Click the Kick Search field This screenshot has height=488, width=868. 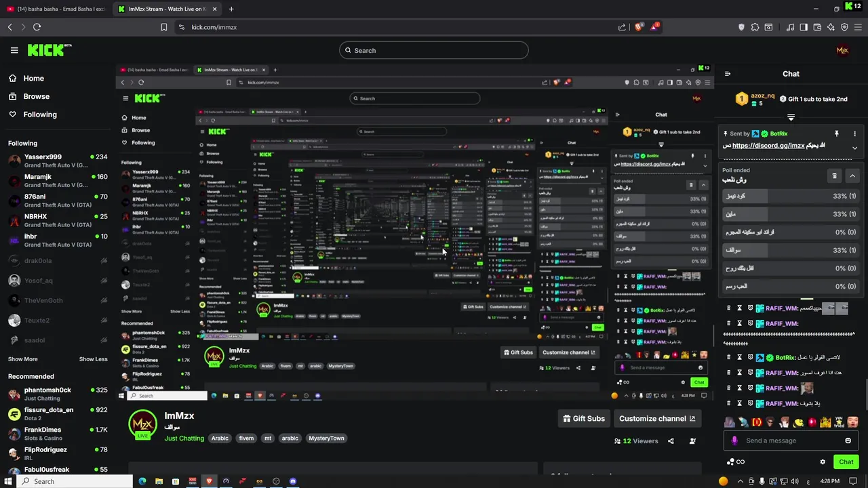tap(434, 50)
